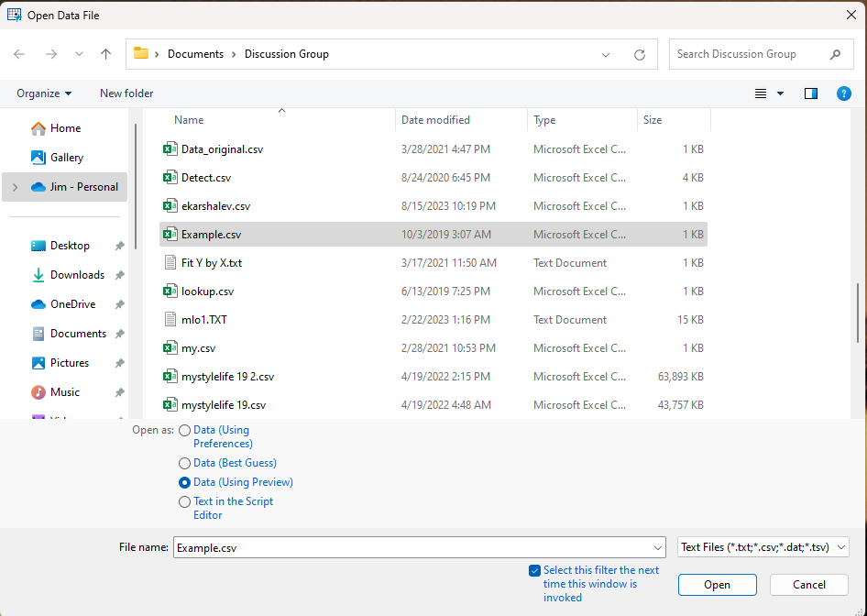Click the Gallery icon in sidebar
This screenshot has height=616, width=867.
[x=38, y=158]
